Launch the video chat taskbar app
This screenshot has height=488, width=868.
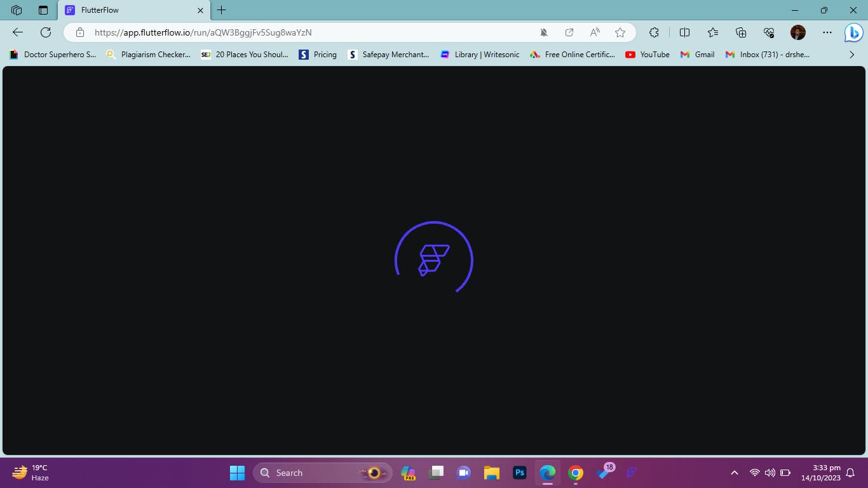click(x=464, y=473)
